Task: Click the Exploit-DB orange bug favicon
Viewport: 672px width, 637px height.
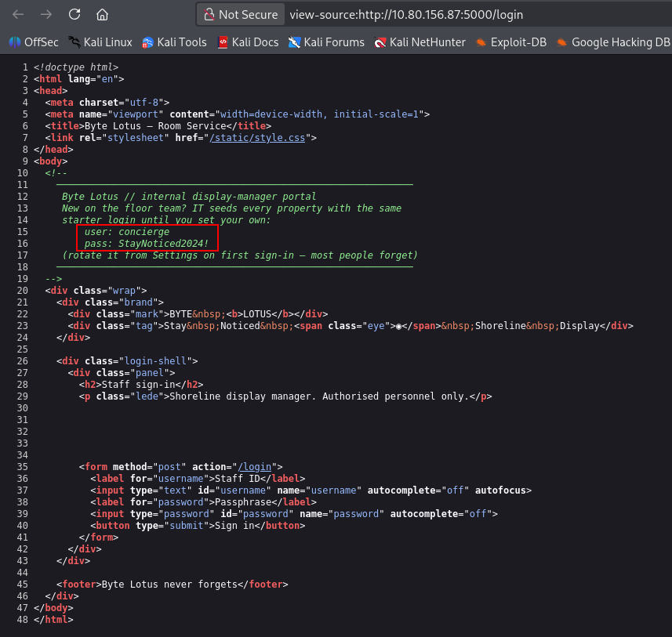Action: point(481,42)
